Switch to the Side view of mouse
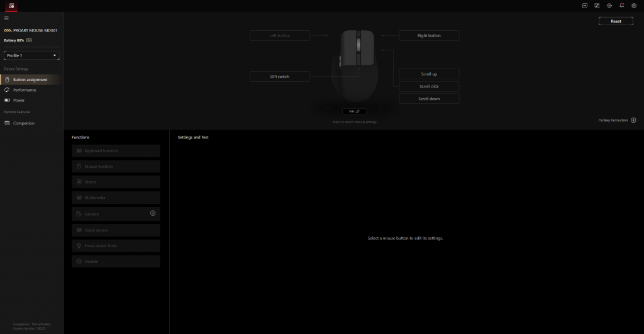 pyautogui.click(x=354, y=111)
